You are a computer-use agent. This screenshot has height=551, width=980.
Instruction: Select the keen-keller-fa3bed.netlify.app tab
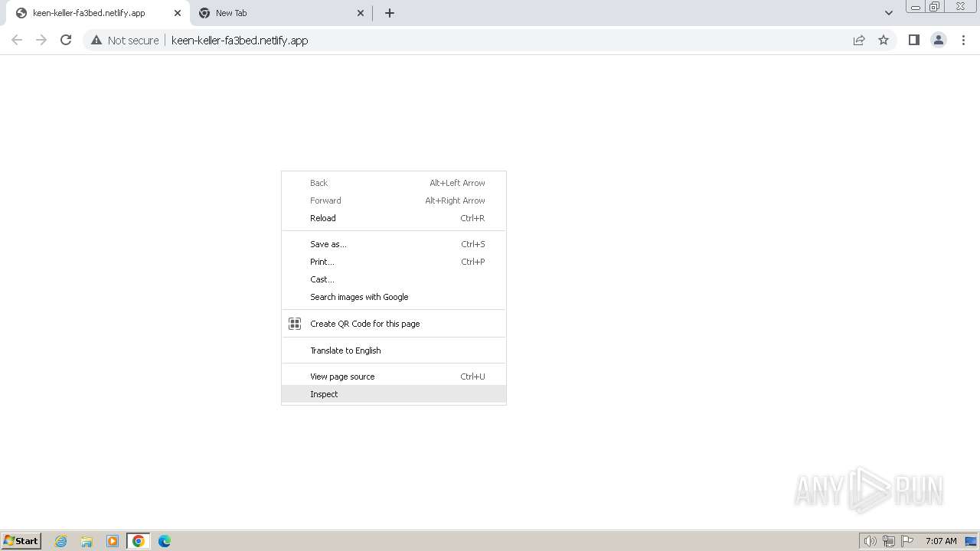96,13
